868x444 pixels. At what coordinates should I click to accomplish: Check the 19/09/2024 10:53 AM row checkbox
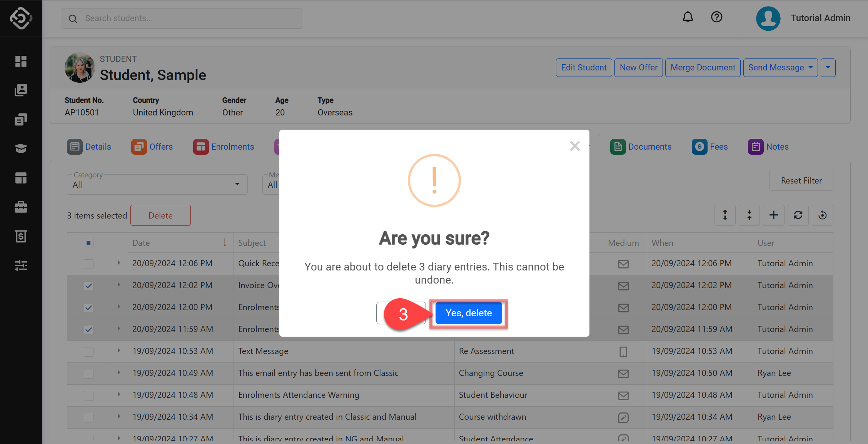coord(88,352)
